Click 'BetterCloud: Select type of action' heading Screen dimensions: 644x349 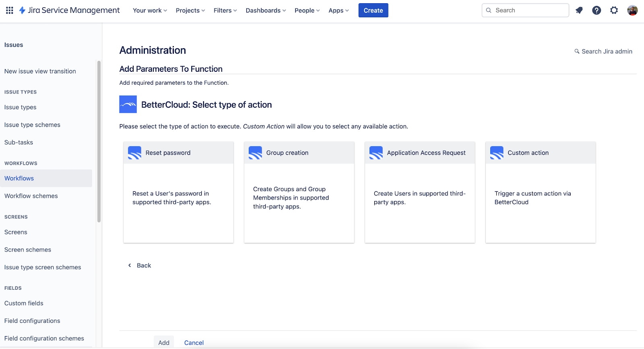[x=206, y=105]
